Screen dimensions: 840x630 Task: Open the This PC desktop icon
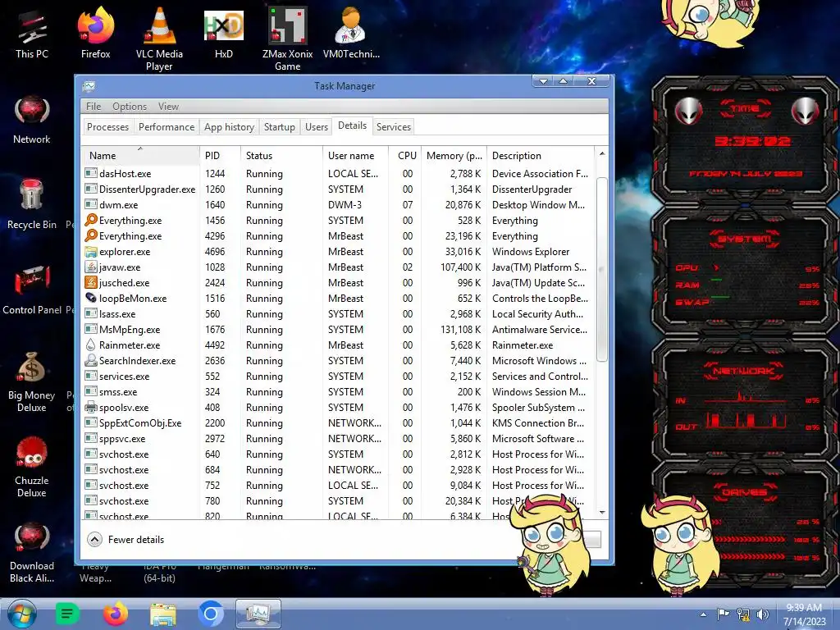pyautogui.click(x=32, y=34)
